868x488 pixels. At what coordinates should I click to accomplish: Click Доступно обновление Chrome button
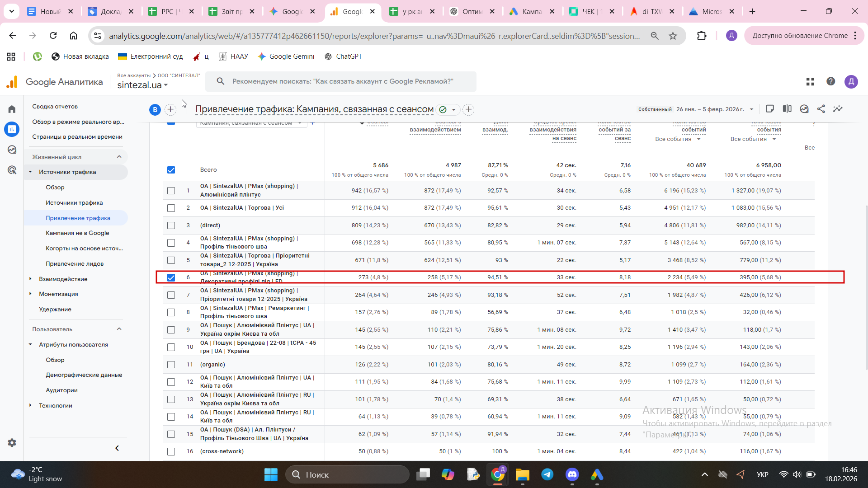pos(799,36)
